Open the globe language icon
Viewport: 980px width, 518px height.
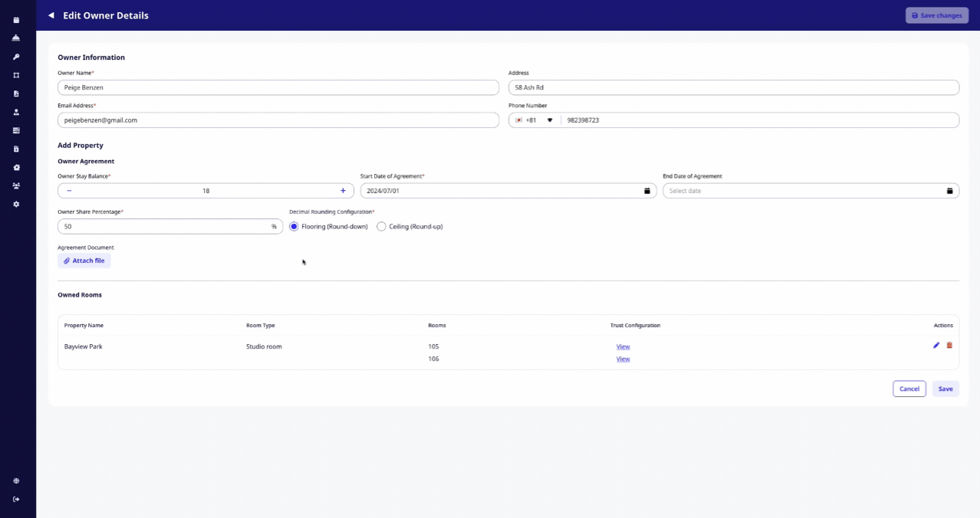(16, 481)
